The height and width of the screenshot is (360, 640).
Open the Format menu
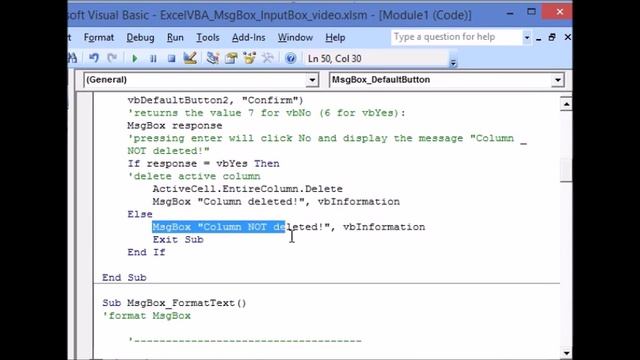[99, 38]
